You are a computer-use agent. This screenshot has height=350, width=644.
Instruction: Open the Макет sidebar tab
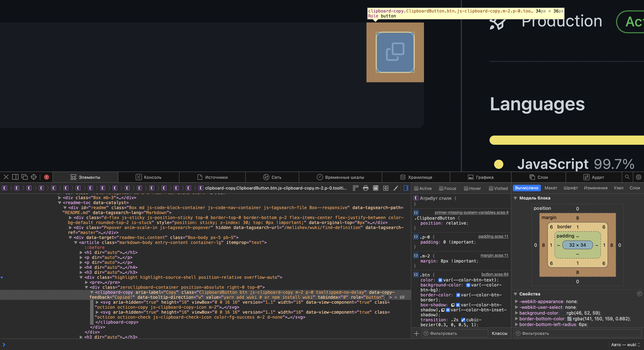pos(551,188)
